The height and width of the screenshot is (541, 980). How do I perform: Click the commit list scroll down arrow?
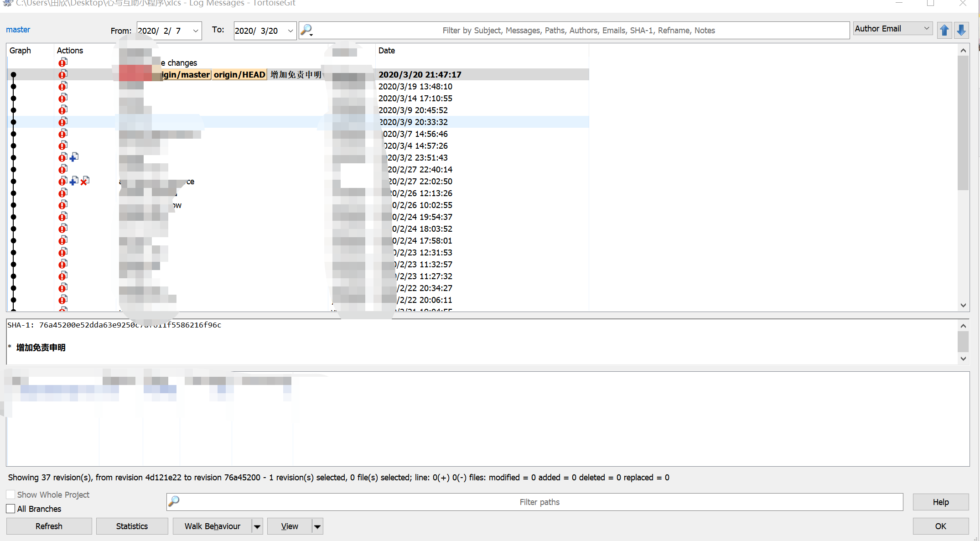(963, 306)
